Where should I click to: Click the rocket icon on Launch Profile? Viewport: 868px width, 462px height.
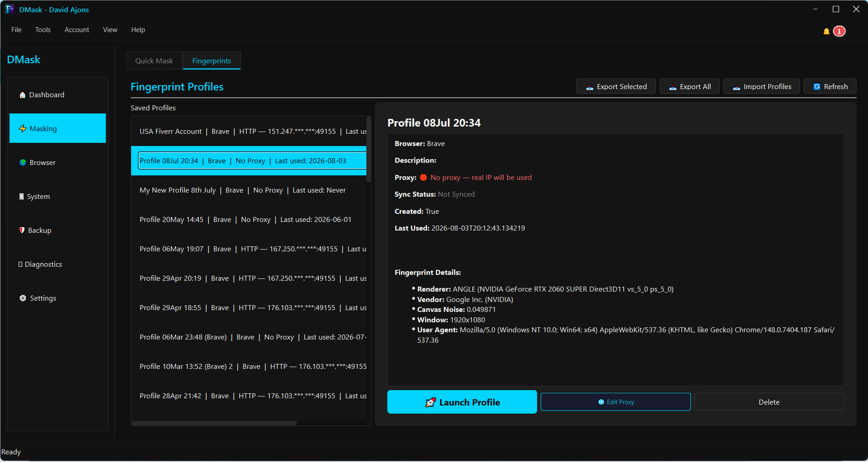point(430,402)
